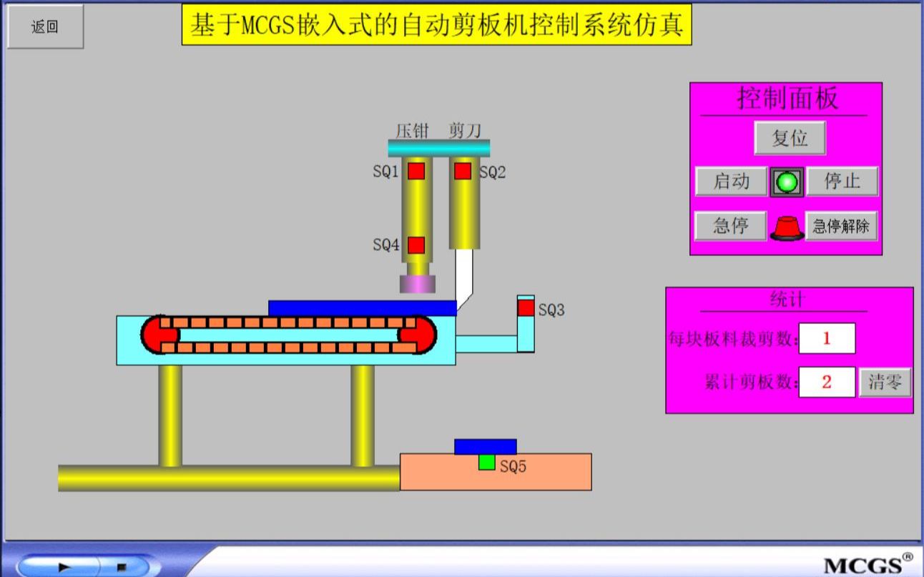Click the play arrow control
The height and width of the screenshot is (577, 924).
[66, 566]
